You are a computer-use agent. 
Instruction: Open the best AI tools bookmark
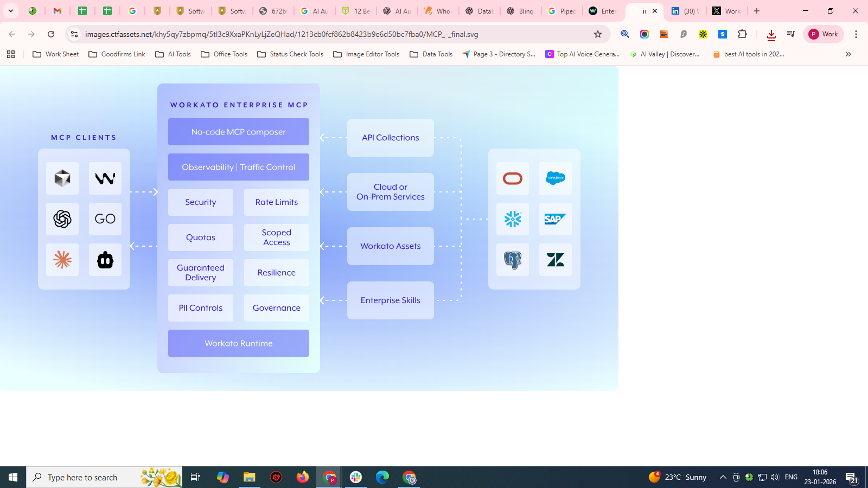pyautogui.click(x=749, y=54)
